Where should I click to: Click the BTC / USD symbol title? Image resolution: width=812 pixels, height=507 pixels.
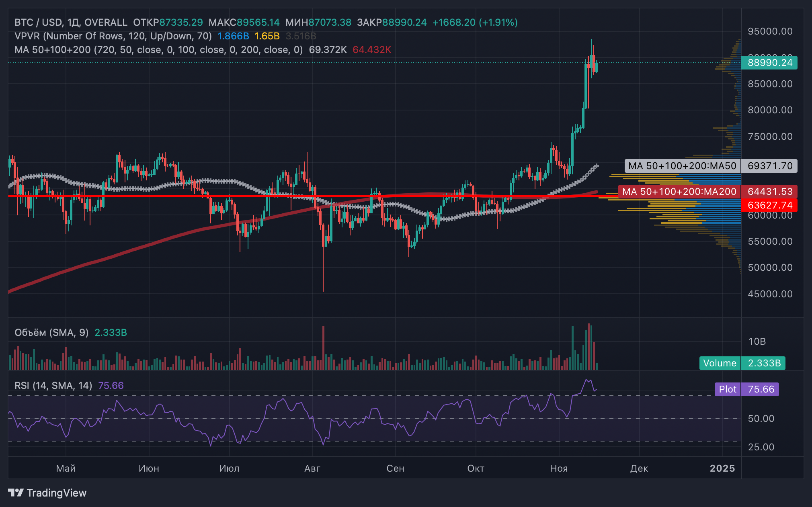click(38, 22)
